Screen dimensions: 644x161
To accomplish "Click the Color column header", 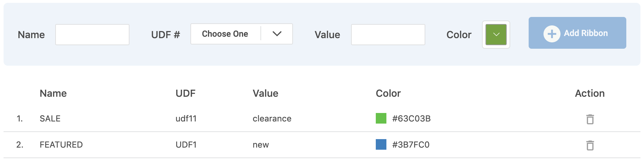I will click(388, 93).
